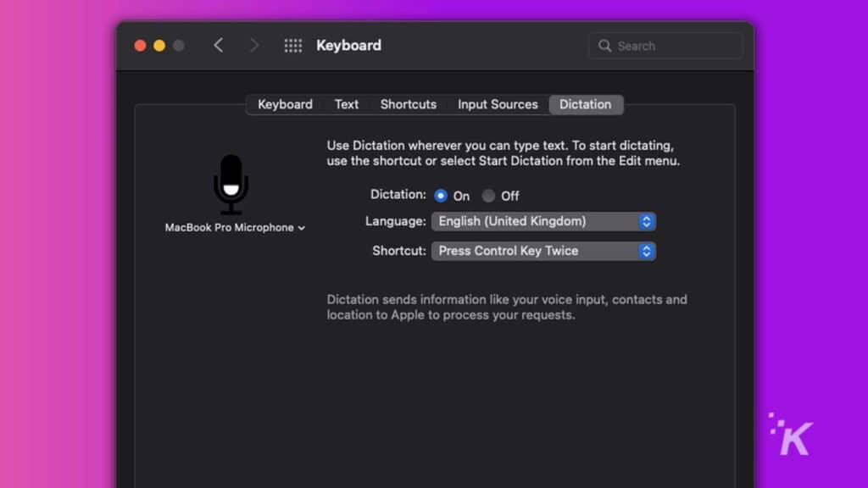Click the 'Dictation:' label

398,195
